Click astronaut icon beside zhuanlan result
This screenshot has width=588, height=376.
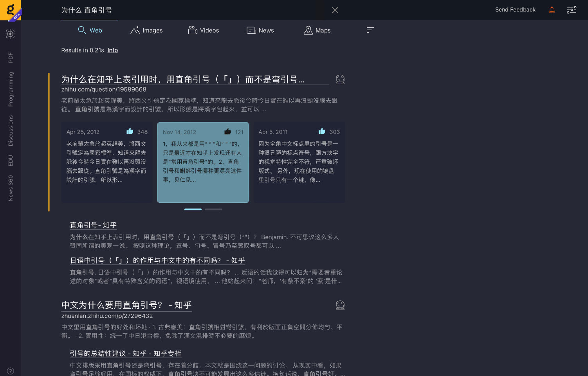(x=340, y=305)
